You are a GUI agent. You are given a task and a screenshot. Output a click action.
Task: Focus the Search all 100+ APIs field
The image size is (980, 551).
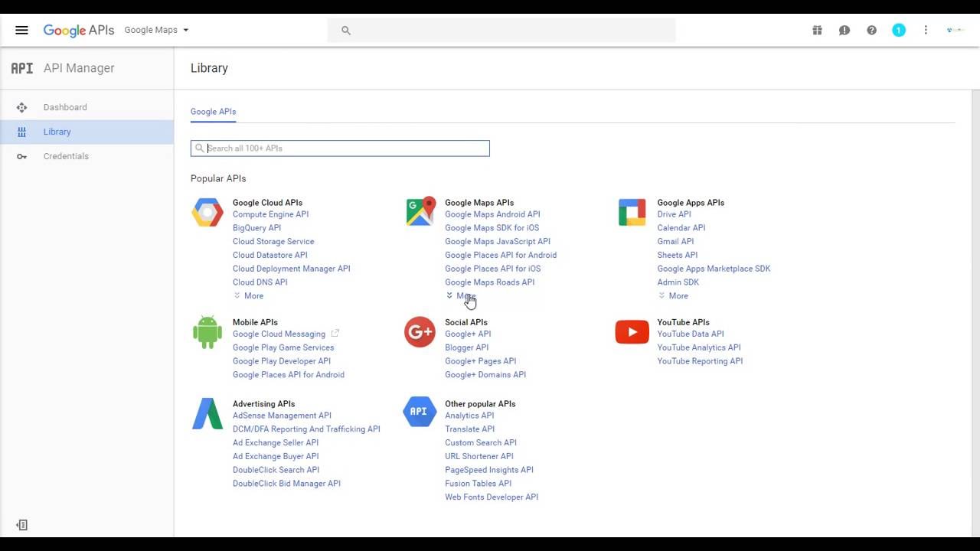click(340, 148)
